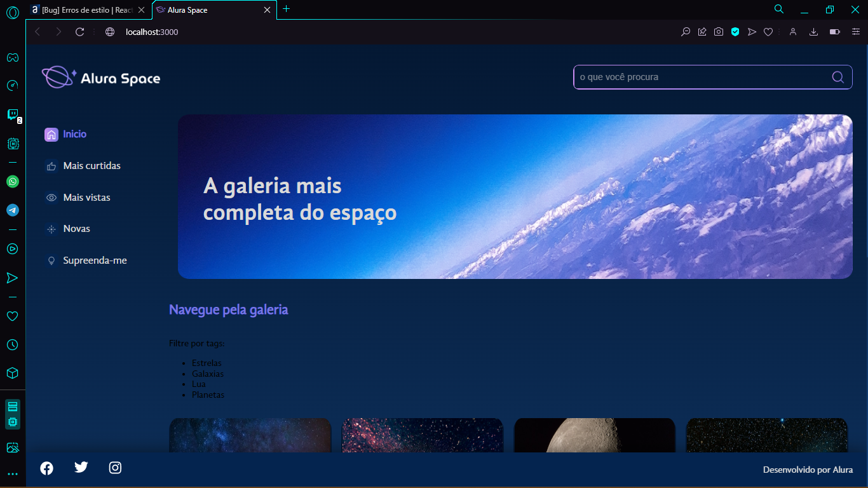Click the site info globe icon
The width and height of the screenshot is (868, 488).
(110, 32)
